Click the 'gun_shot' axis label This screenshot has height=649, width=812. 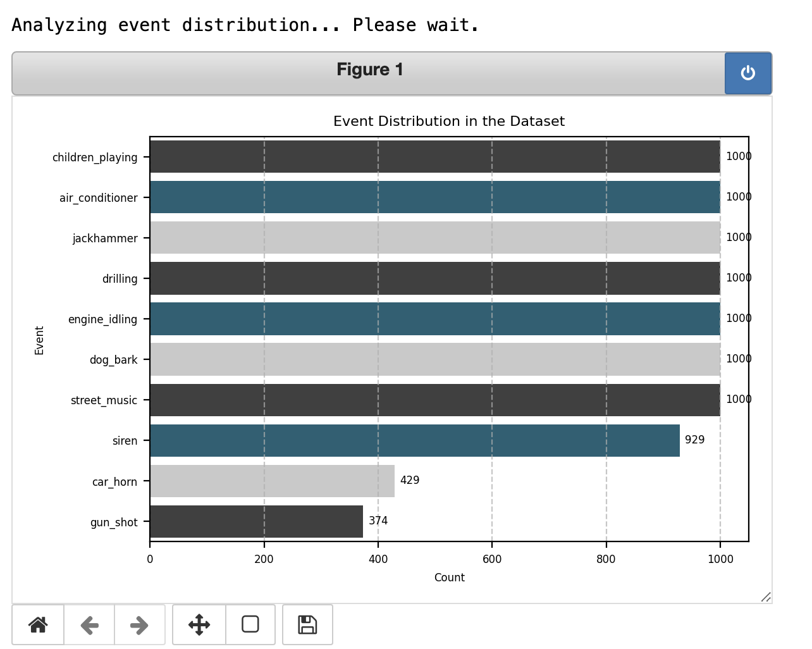pyautogui.click(x=114, y=522)
